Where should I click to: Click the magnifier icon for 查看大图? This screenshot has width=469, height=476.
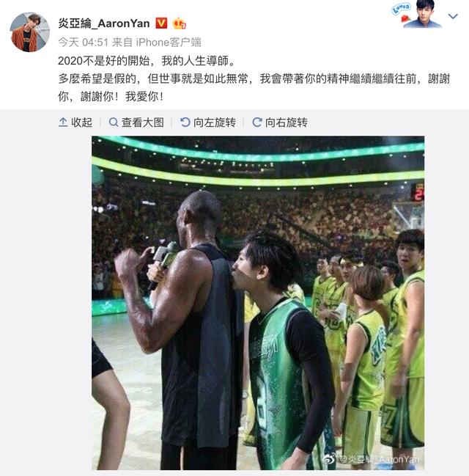pos(114,122)
